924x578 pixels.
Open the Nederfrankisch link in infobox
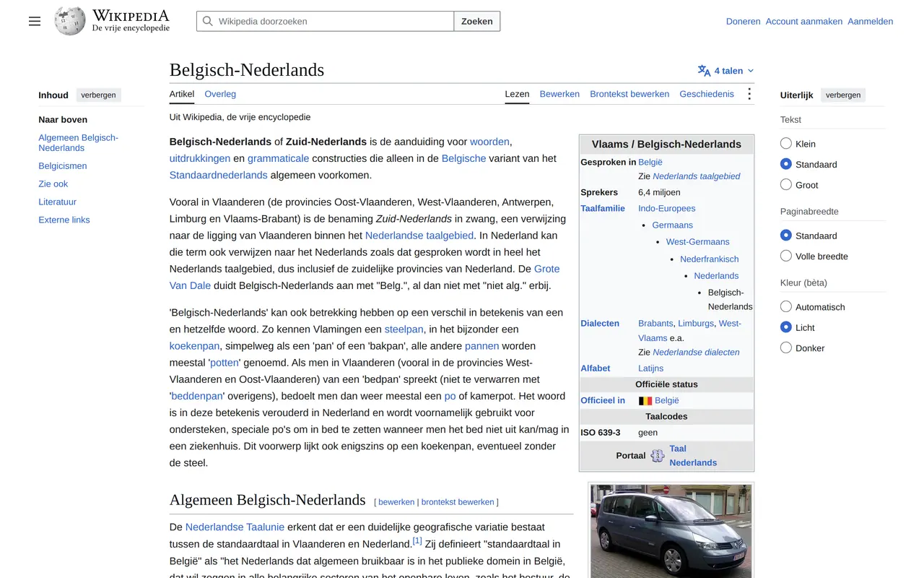pos(710,259)
